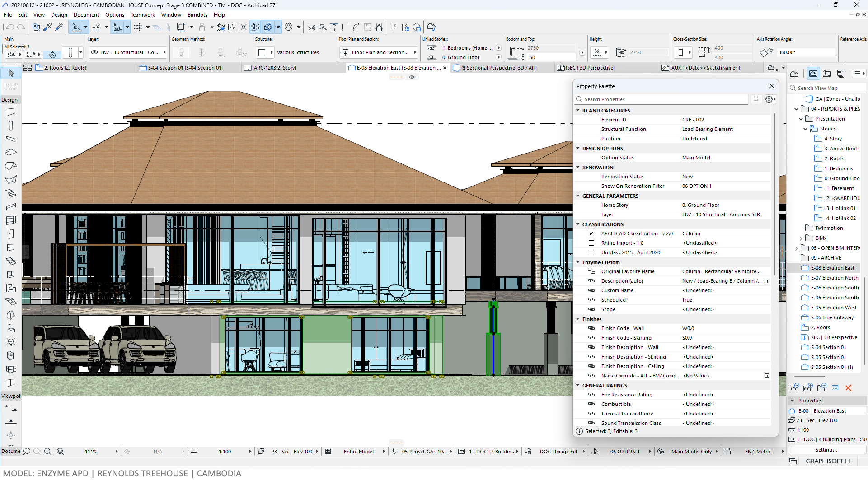The image size is (868, 480).
Task: Activate the Lamp tool
Action: (x=11, y=342)
